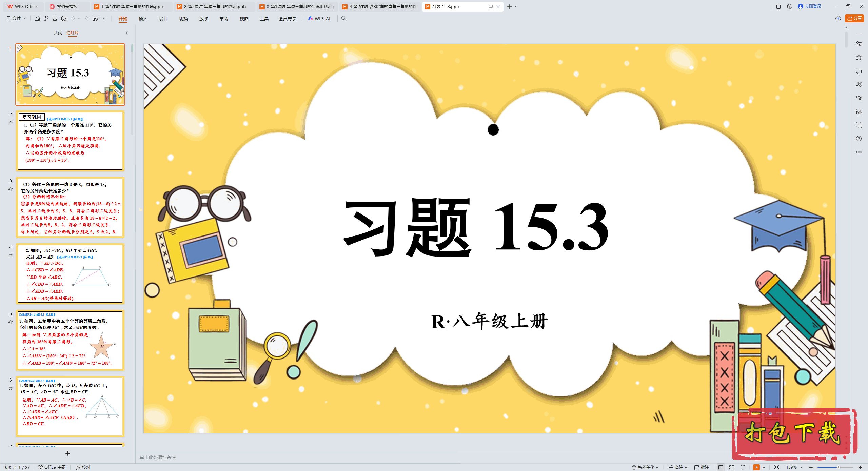Switch to 2_第2课时 等腰三角形的判定.pptx tab
The height and width of the screenshot is (471, 868).
click(x=215, y=6)
